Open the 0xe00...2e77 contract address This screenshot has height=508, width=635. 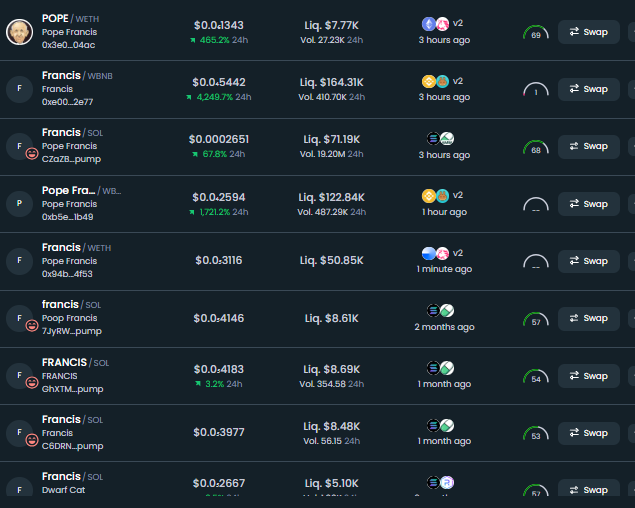pyautogui.click(x=69, y=102)
